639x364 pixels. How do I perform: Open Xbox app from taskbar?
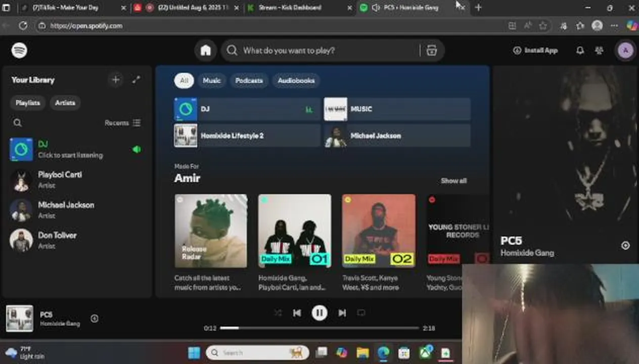426,352
